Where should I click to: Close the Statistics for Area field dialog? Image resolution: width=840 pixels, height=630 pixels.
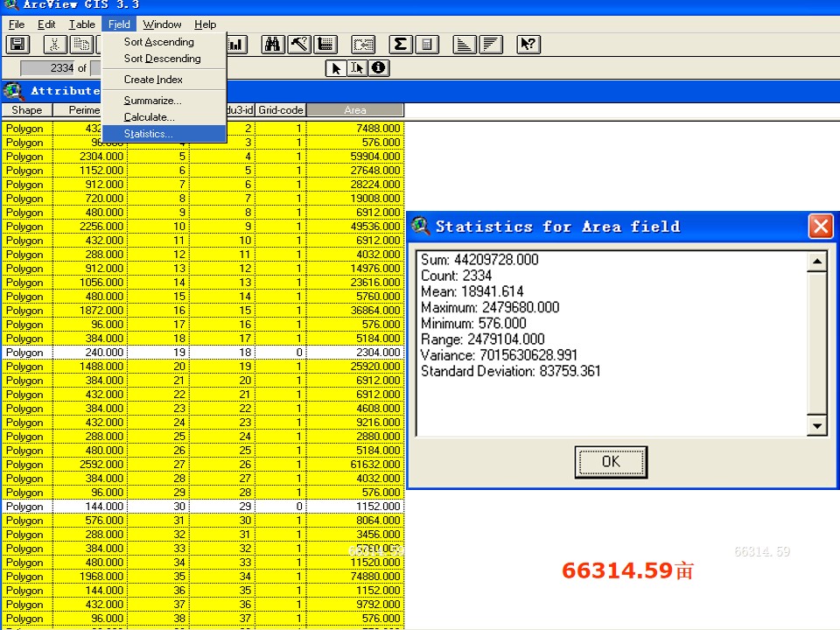[821, 226]
